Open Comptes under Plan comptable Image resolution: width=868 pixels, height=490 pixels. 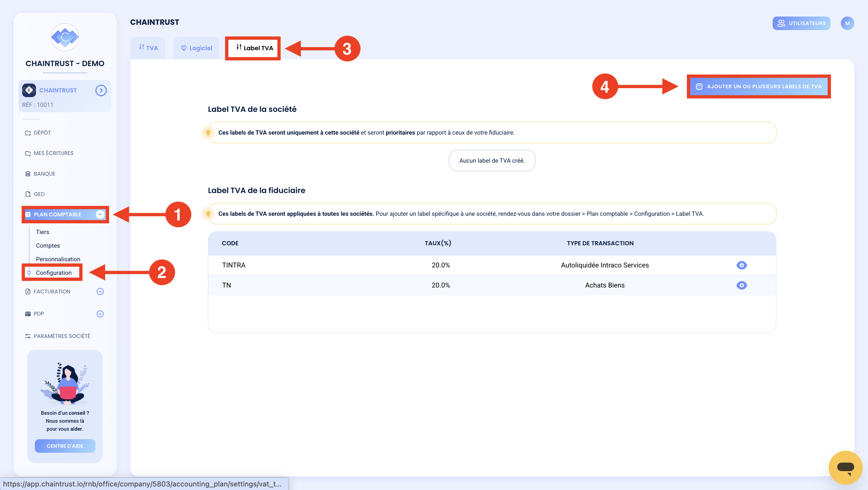[x=48, y=246]
